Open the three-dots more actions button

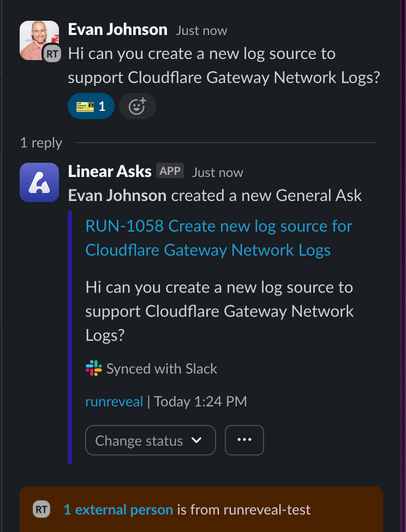pyautogui.click(x=244, y=440)
